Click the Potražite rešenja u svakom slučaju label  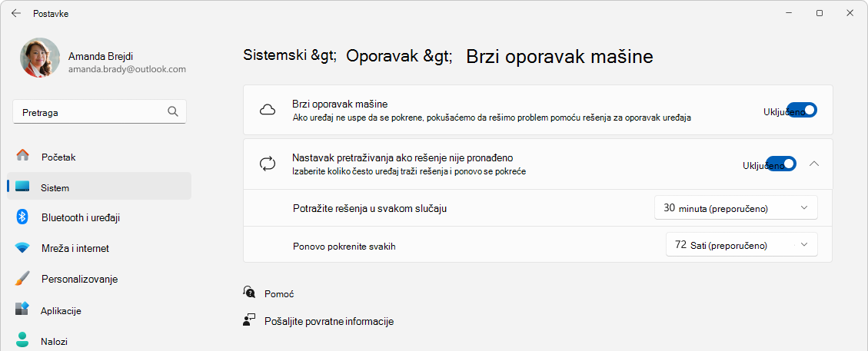pos(370,208)
